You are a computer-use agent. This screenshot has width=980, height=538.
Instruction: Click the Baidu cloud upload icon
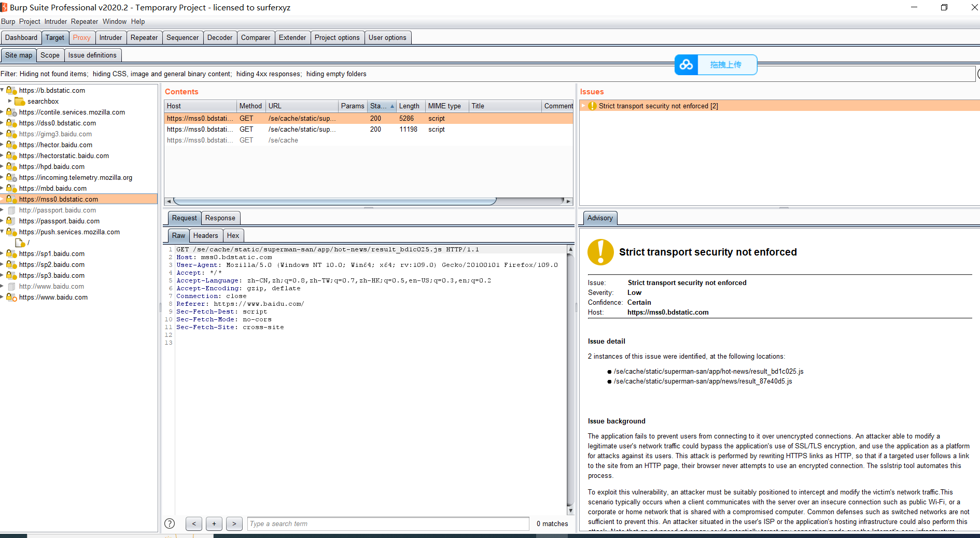pyautogui.click(x=686, y=65)
